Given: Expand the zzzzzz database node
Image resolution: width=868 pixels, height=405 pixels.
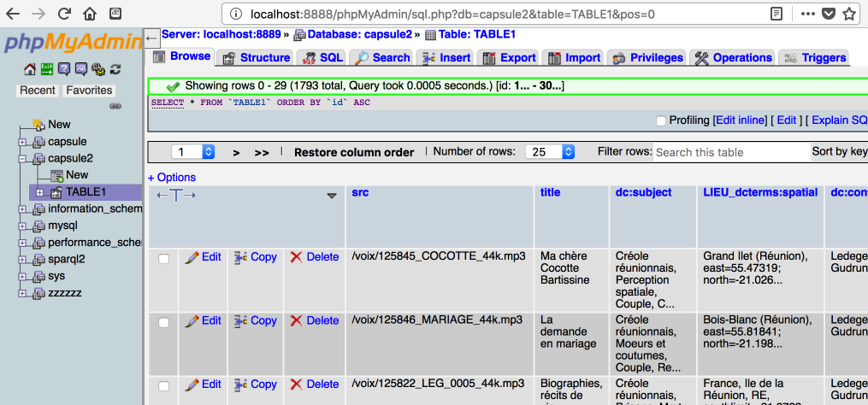Looking at the screenshot, I should point(22,293).
